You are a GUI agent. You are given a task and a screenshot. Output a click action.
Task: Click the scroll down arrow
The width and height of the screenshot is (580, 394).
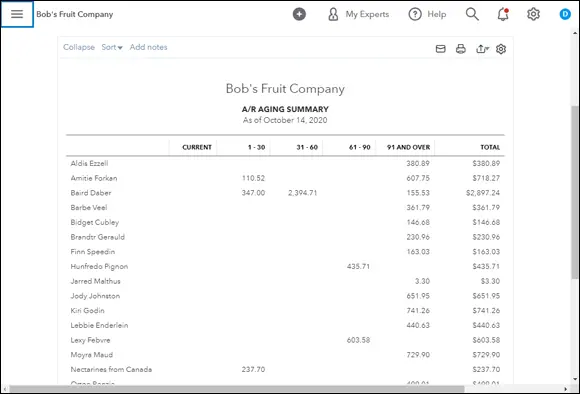click(x=575, y=380)
